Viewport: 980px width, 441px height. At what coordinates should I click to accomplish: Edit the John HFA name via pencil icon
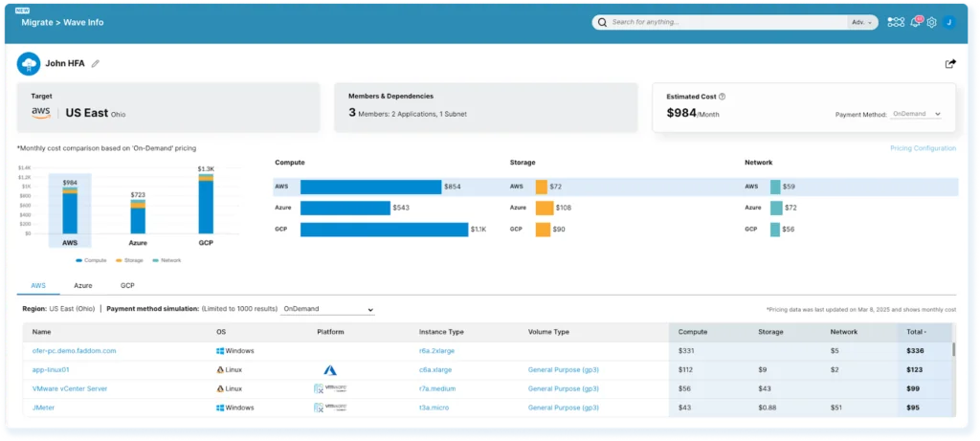click(96, 64)
